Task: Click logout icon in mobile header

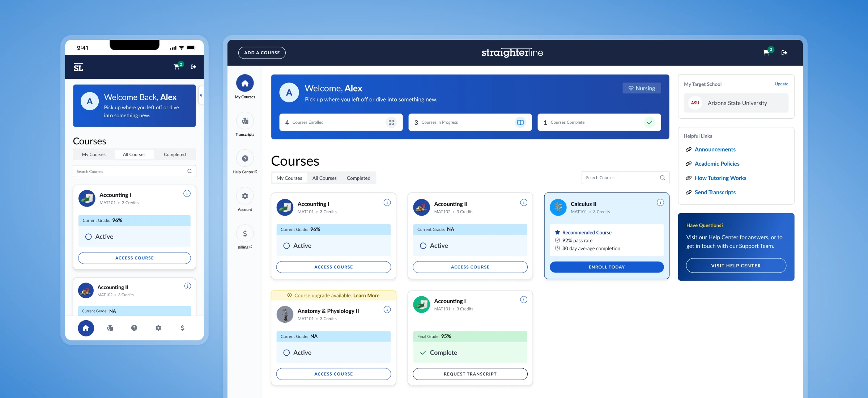Action: [x=193, y=67]
